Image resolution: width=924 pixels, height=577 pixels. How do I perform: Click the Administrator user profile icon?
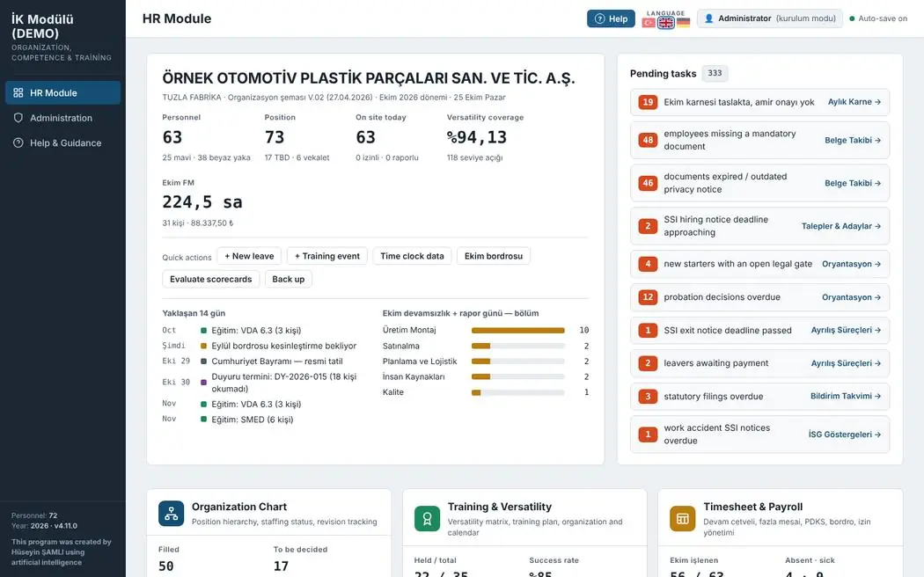coord(709,18)
